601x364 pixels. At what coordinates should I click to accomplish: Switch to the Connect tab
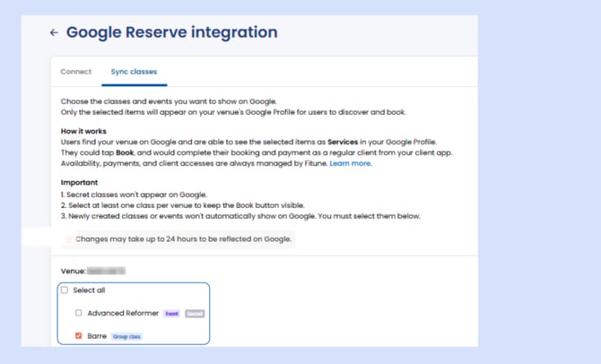click(76, 72)
